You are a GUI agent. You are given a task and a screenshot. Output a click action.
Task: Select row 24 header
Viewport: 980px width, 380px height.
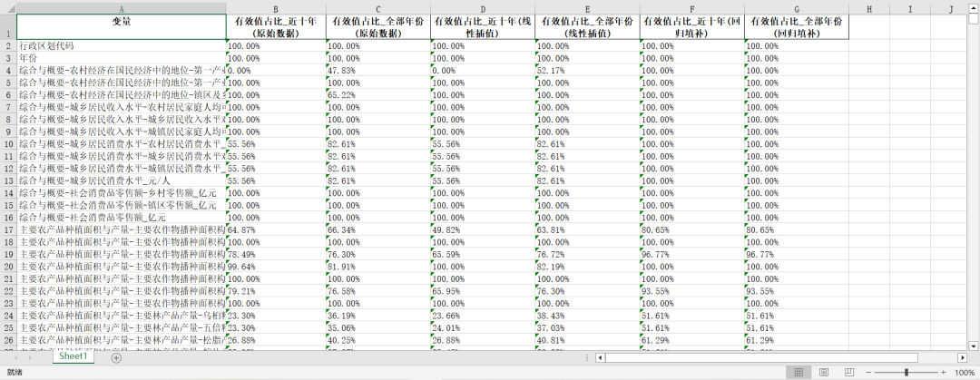pos(8,316)
